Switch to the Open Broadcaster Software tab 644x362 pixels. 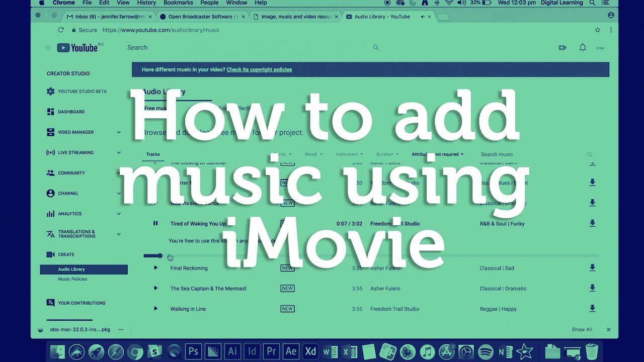pyautogui.click(x=201, y=17)
